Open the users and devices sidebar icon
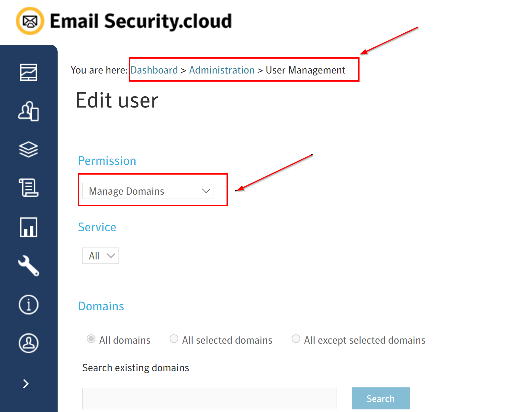The height and width of the screenshot is (412, 532). point(28,111)
